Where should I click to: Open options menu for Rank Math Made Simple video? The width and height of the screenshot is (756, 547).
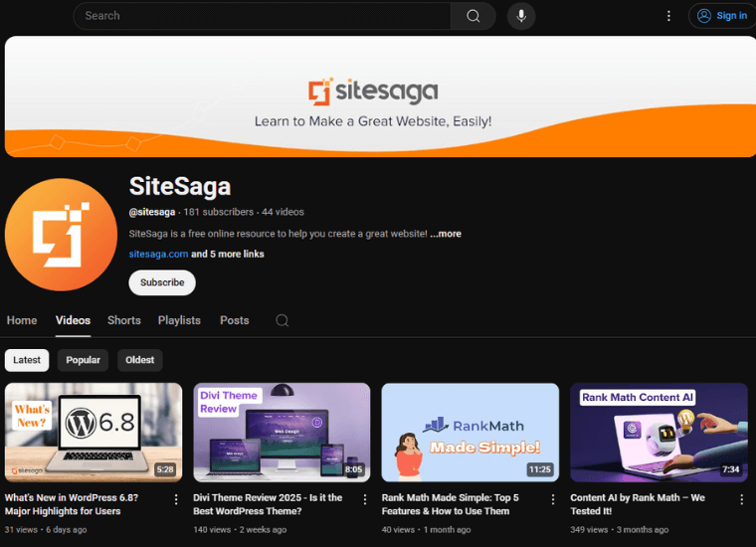(x=552, y=500)
